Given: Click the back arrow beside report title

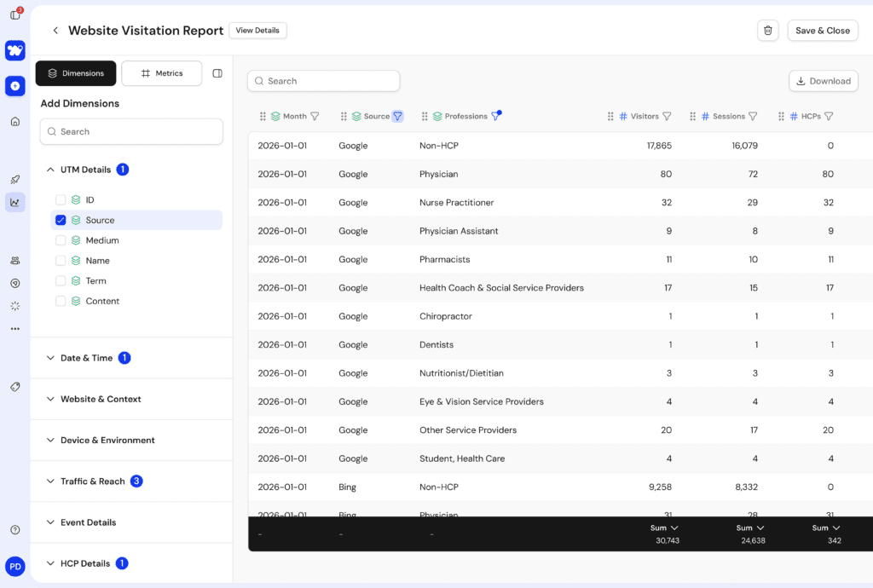Looking at the screenshot, I should [x=55, y=31].
